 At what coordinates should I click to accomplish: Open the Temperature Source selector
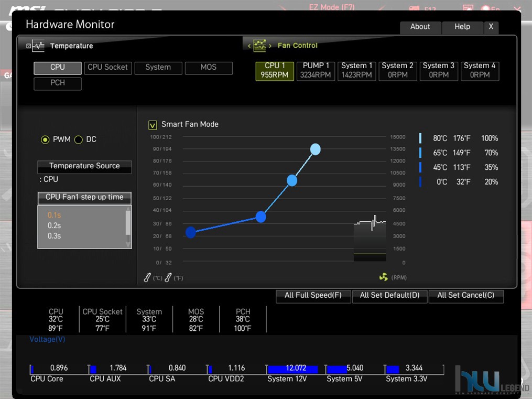click(x=84, y=167)
